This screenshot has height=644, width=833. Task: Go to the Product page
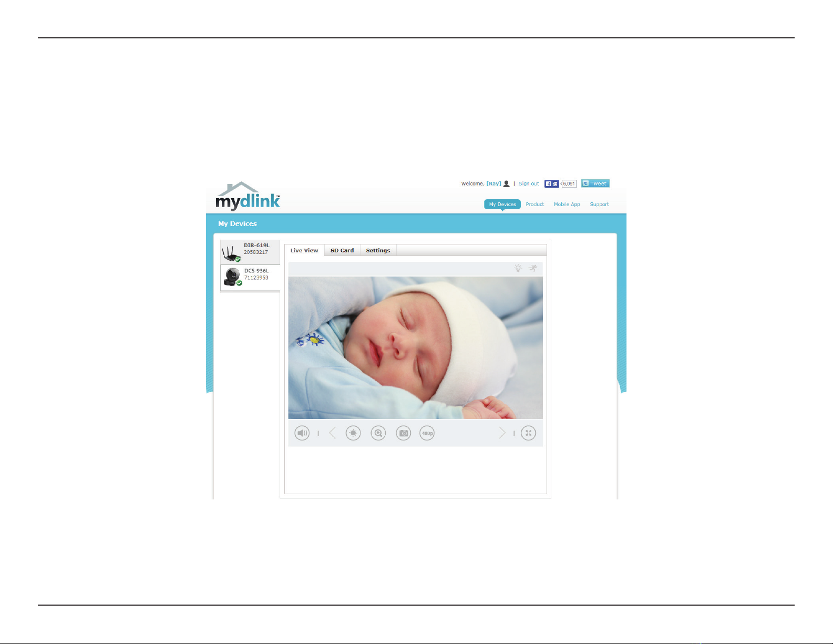[535, 204]
